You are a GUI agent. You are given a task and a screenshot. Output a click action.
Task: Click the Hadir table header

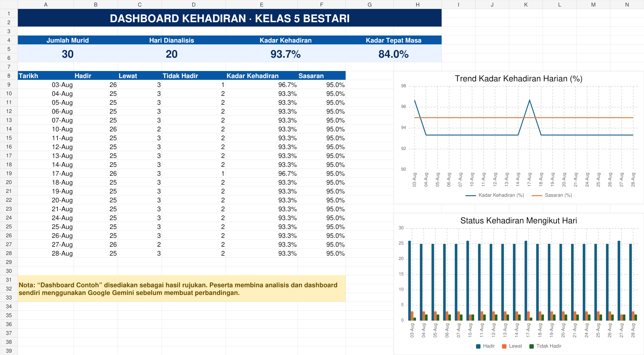[96, 75]
